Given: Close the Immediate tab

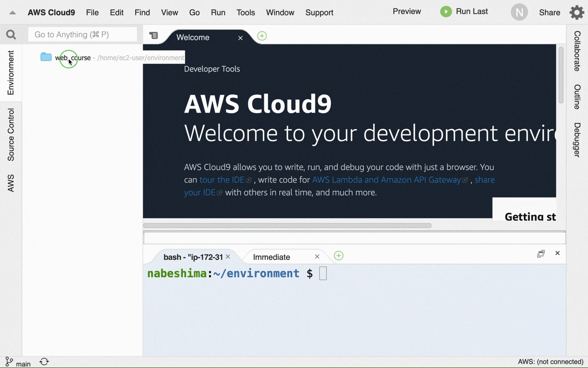Looking at the screenshot, I should 317,257.
